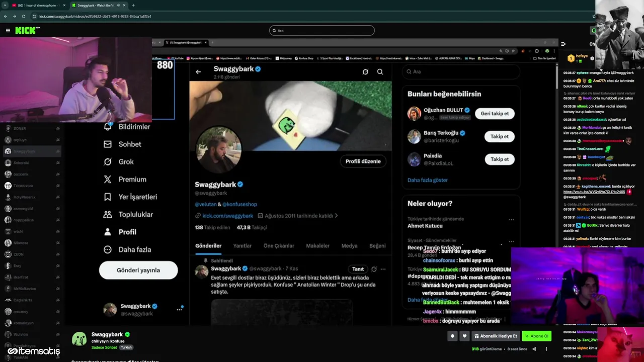
Task: Select the Öne Çıkanlar tab
Action: click(x=279, y=246)
